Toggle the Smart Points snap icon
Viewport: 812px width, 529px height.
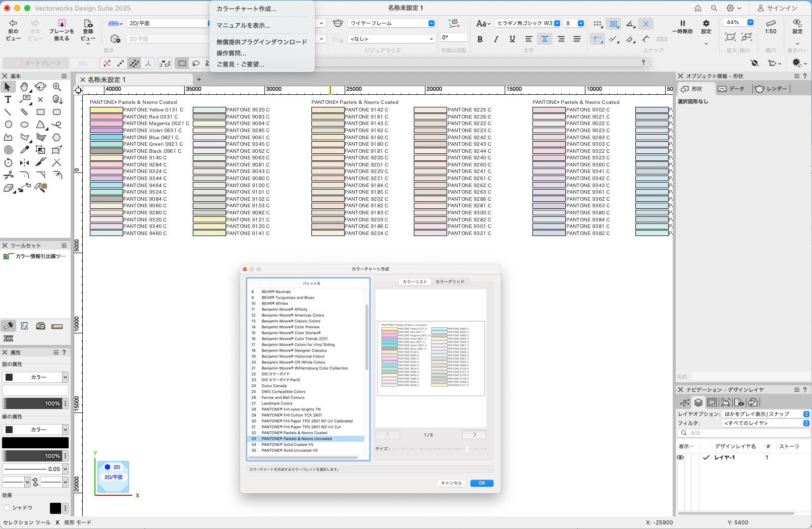(x=598, y=39)
